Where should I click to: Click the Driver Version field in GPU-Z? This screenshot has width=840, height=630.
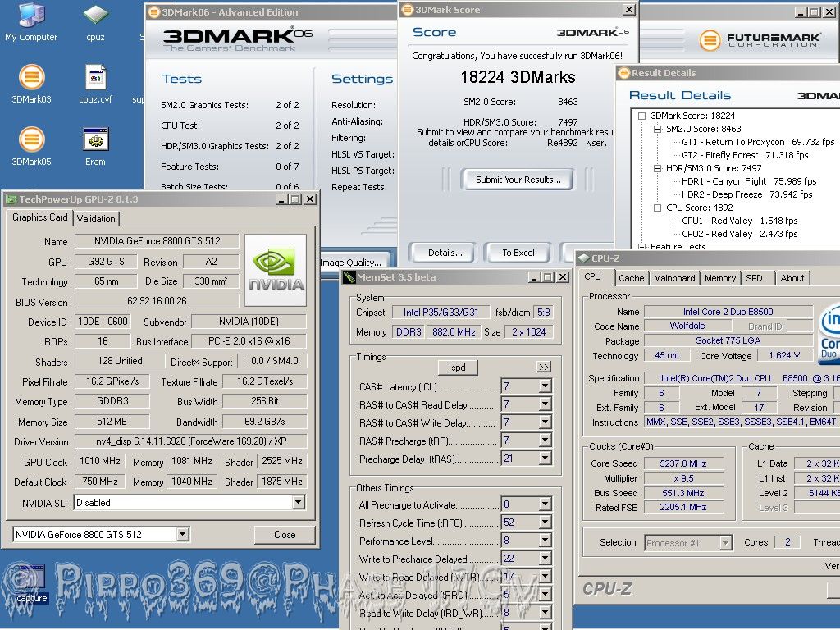pyautogui.click(x=190, y=441)
